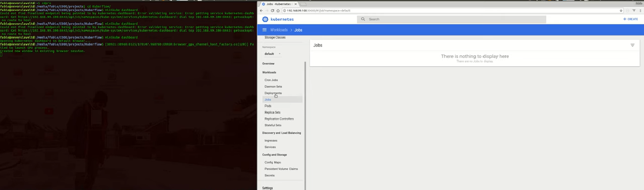
Task: Go back in the browser
Action: tap(261, 10)
